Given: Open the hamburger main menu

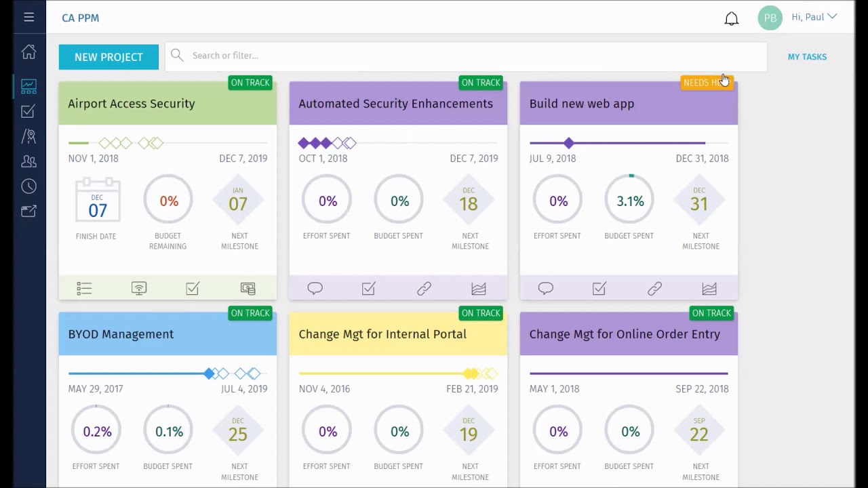Looking at the screenshot, I should (28, 18).
